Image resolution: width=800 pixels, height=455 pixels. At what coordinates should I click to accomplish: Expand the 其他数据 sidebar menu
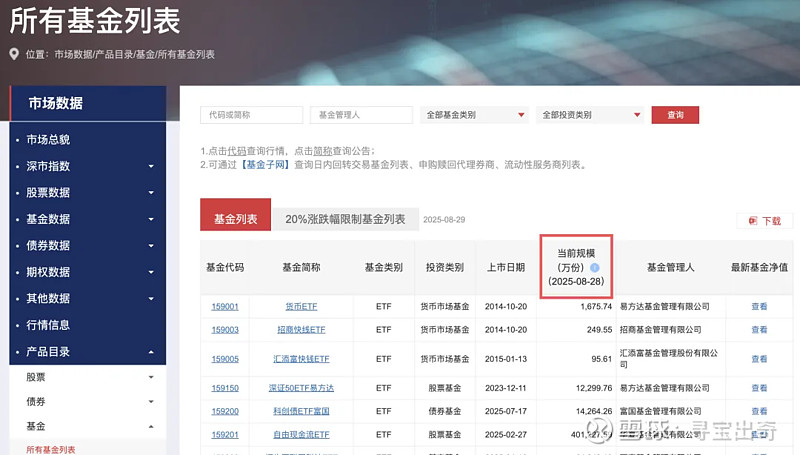tap(151, 299)
